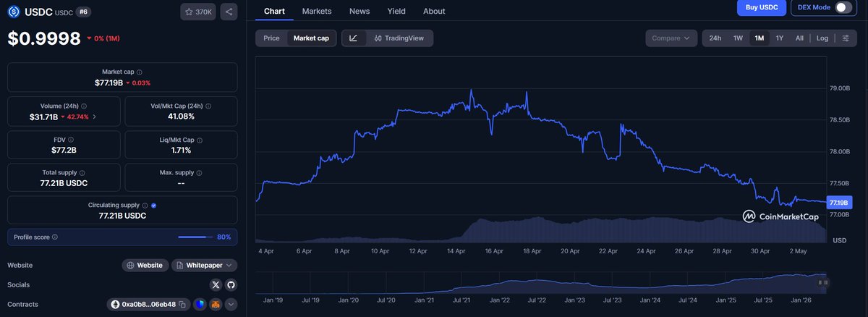
Task: Toggle DEX Mode switch
Action: 843,7
